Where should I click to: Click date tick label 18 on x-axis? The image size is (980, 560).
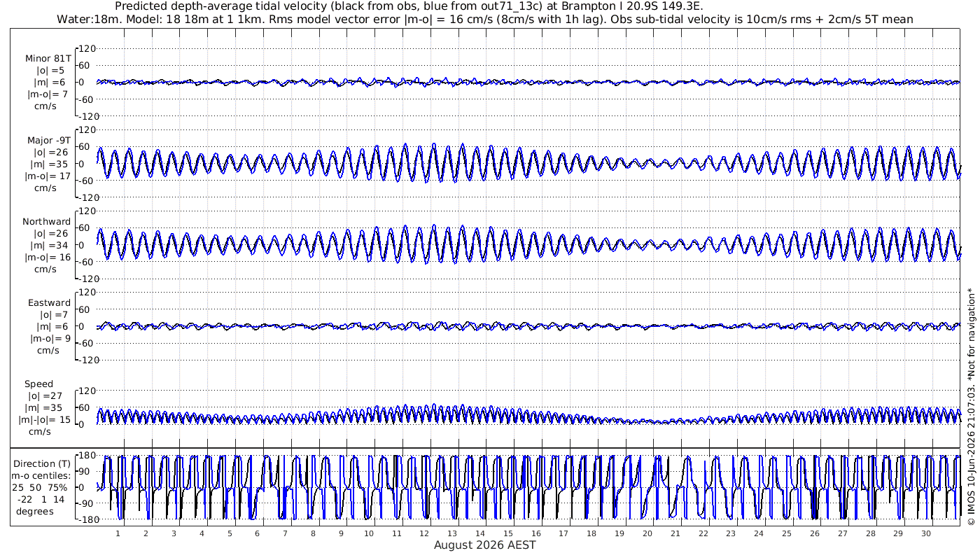coord(591,533)
